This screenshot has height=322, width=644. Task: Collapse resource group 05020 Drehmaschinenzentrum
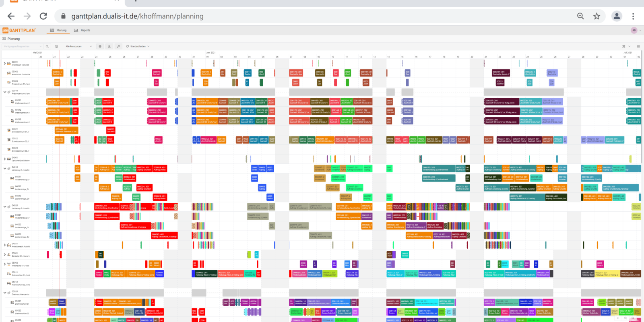(4, 293)
